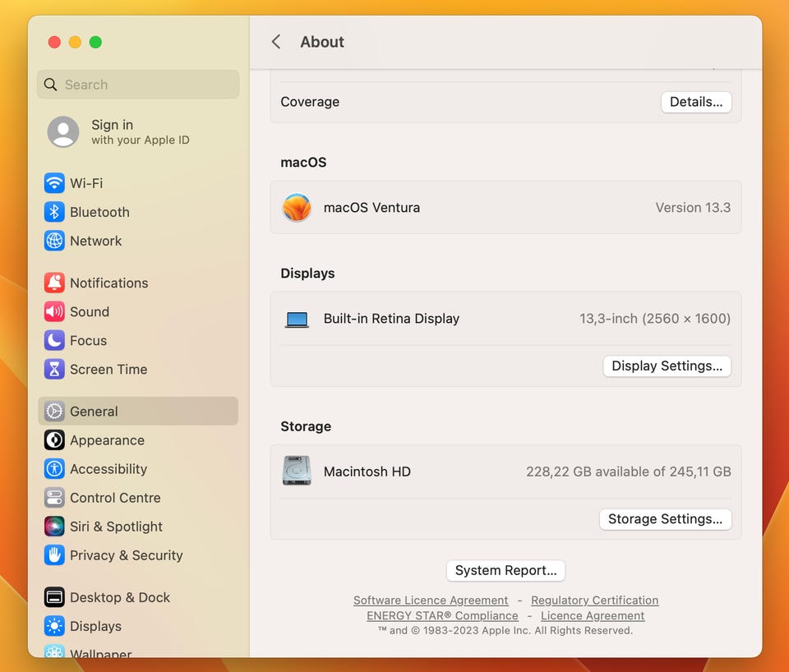This screenshot has width=789, height=672.
Task: Click the Coverage Details button
Action: click(x=695, y=102)
